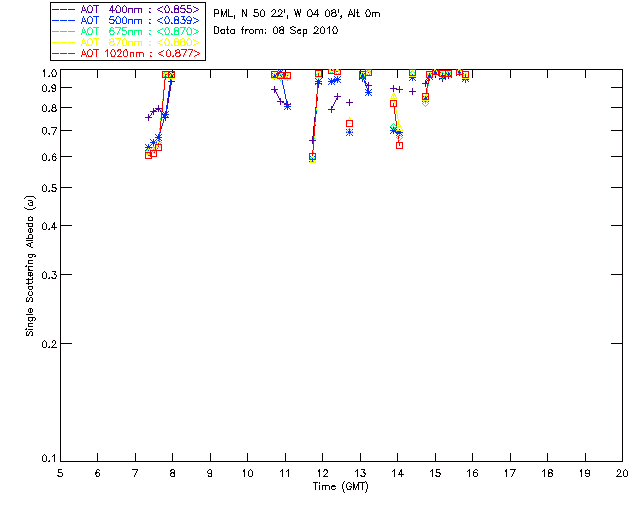Click the 0.2 tick label on y-axis
640x512 pixels.
pos(49,344)
